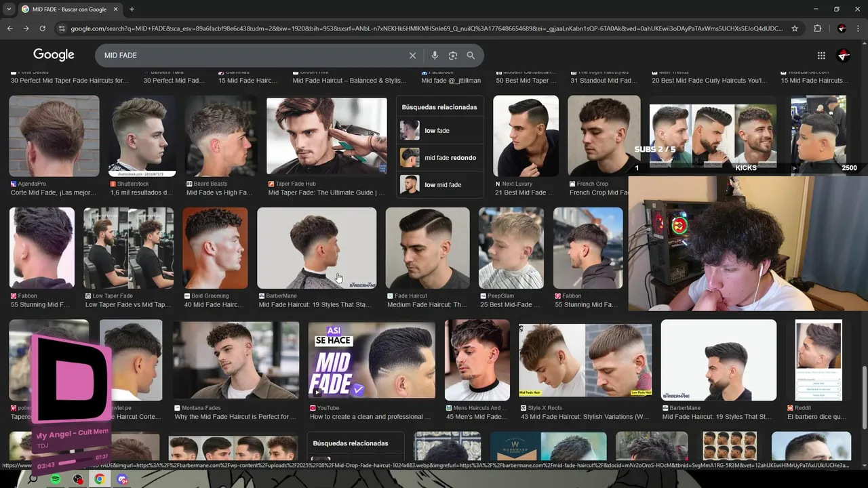Screen dimensions: 868x488
Task: Open Spotify from the taskbar
Action: pyautogui.click(x=56, y=479)
